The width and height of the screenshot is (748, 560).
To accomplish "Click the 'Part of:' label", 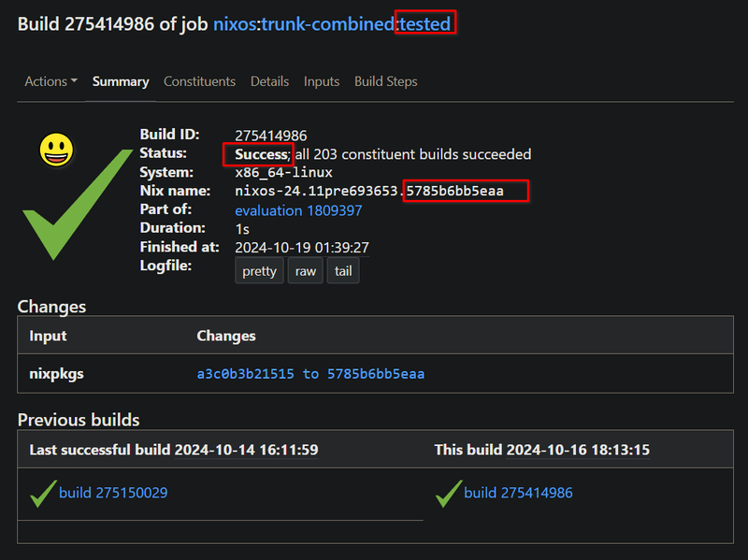I will pos(165,208).
